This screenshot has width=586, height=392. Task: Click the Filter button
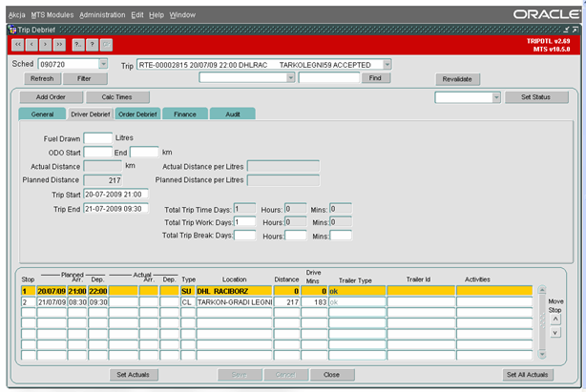[x=84, y=79]
